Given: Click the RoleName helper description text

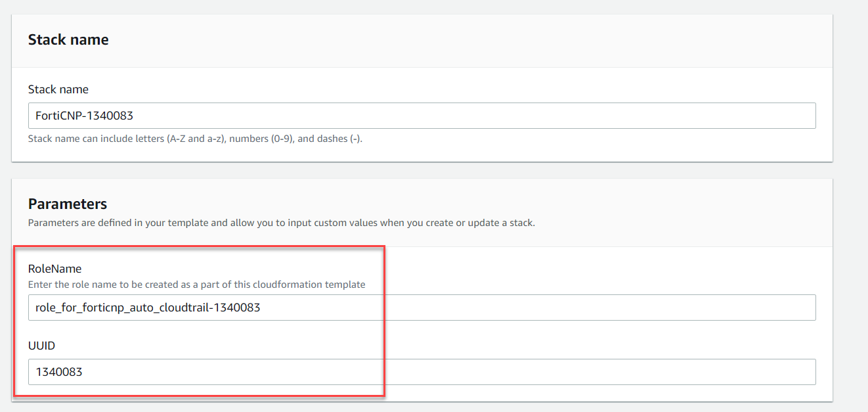Looking at the screenshot, I should (x=196, y=285).
